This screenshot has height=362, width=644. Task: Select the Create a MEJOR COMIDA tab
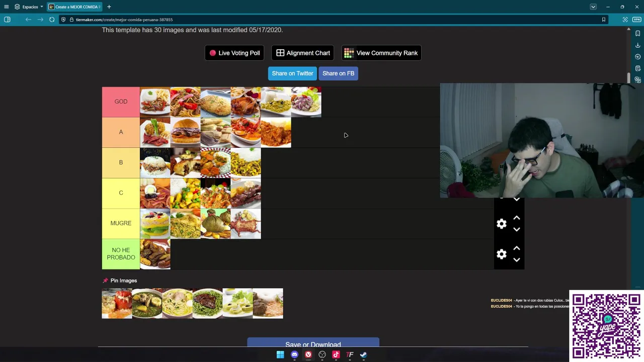[x=74, y=7]
